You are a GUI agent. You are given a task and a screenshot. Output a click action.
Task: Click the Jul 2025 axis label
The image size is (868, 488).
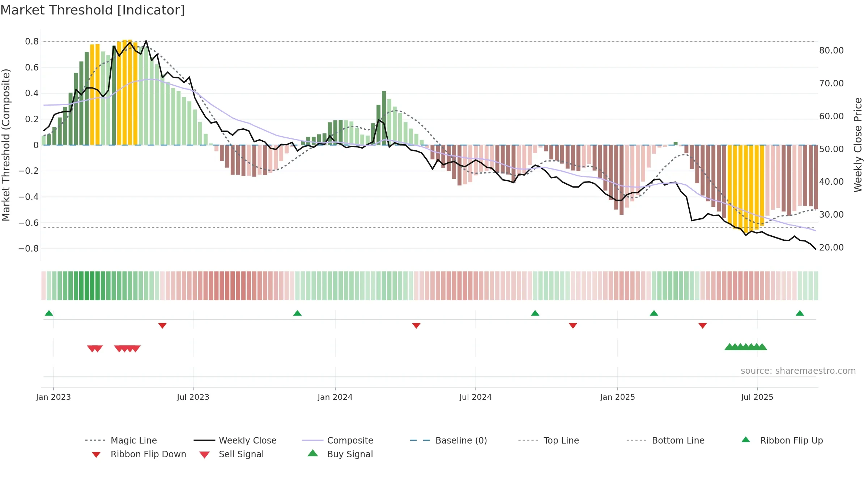click(x=757, y=397)
